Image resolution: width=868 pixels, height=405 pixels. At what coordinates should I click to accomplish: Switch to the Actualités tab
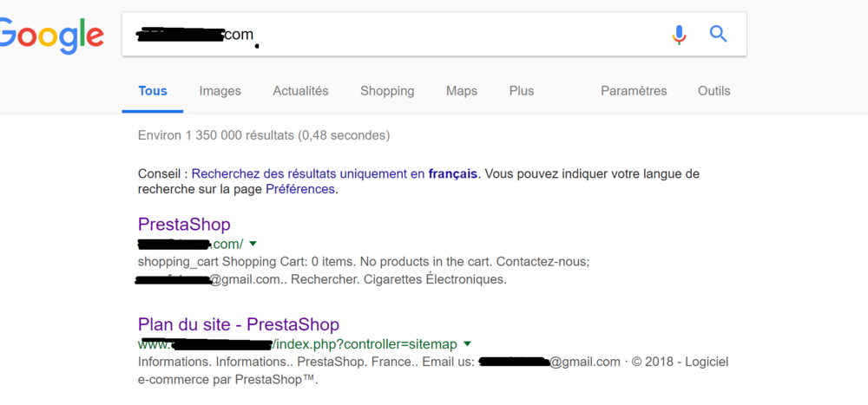click(x=300, y=90)
